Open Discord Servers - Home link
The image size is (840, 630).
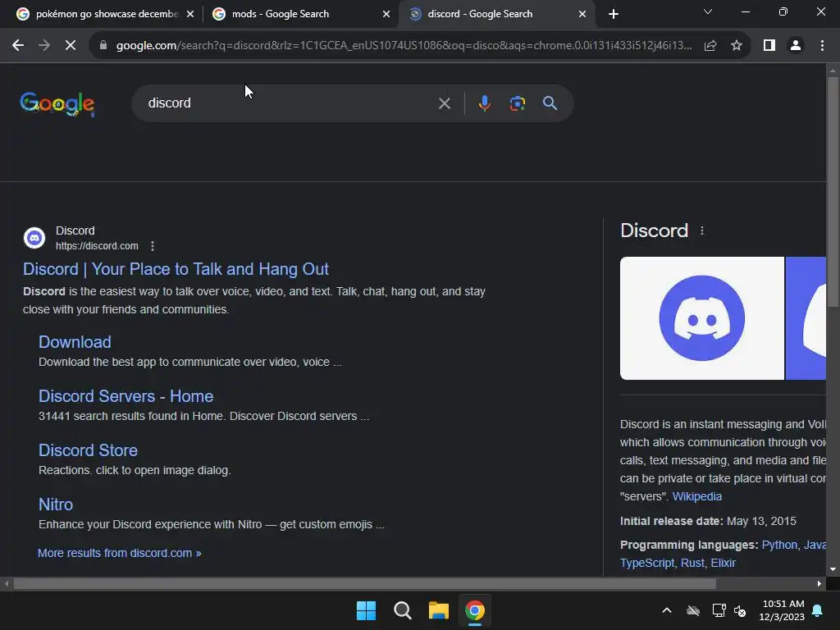126,396
